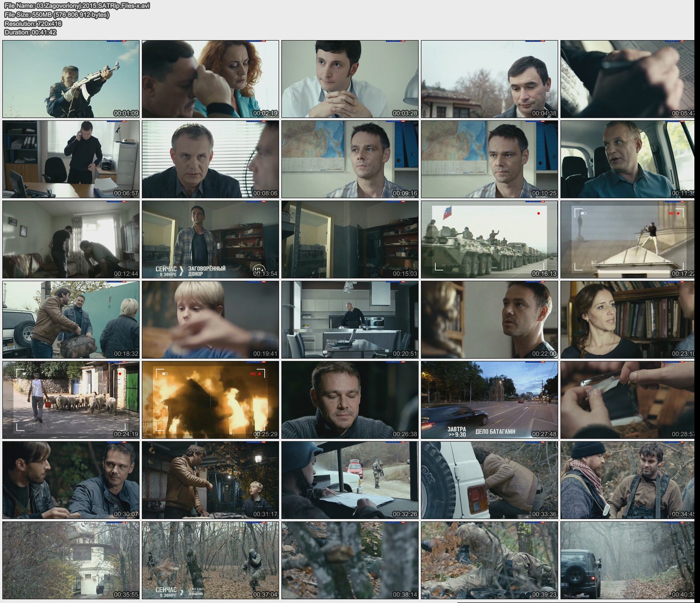
Task: Select the red-haired woman frame at 00:02:19
Action: (210, 79)
